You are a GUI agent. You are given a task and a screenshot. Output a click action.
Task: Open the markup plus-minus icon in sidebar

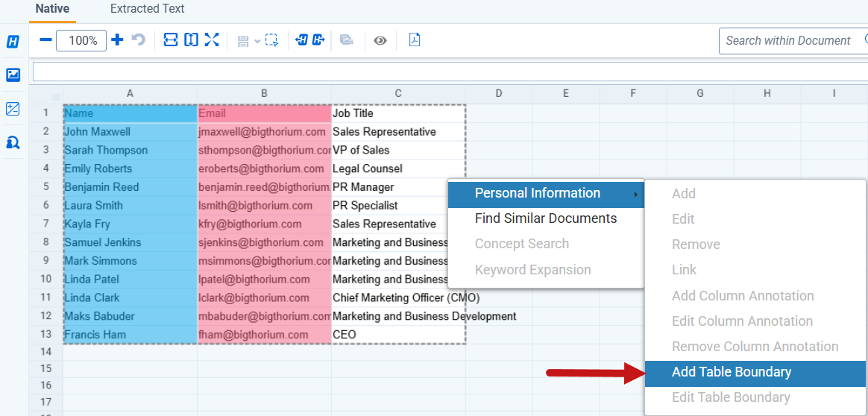(x=13, y=109)
